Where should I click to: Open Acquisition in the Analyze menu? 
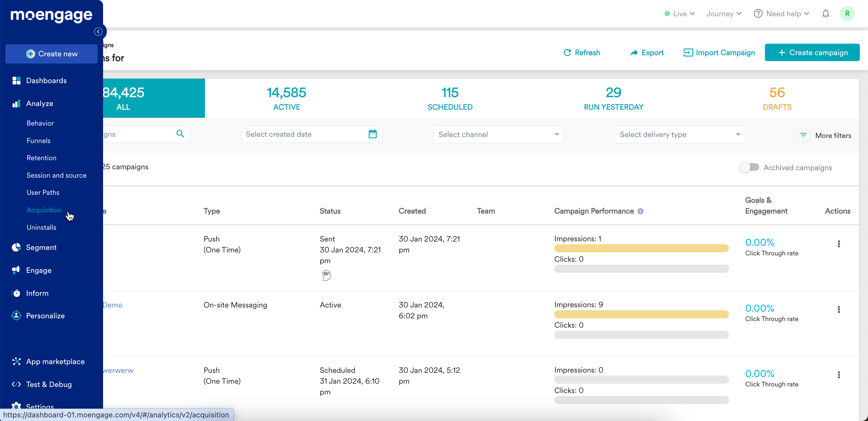[x=44, y=210]
